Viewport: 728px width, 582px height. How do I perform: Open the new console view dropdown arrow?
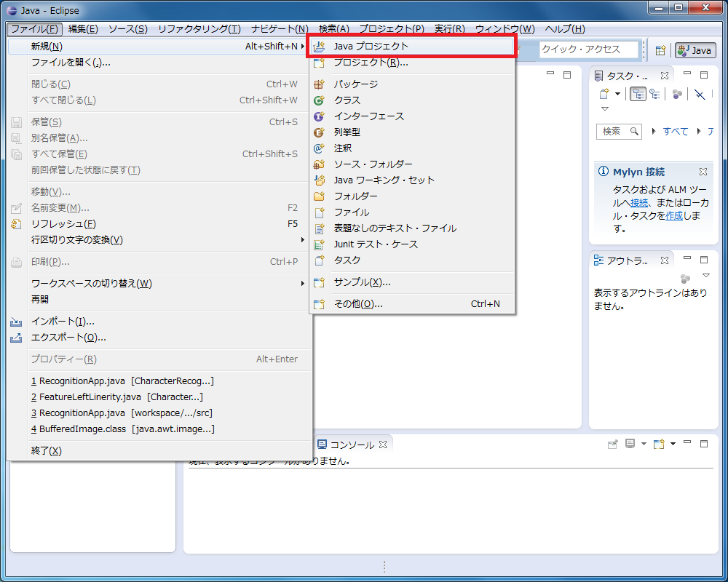coord(673,445)
